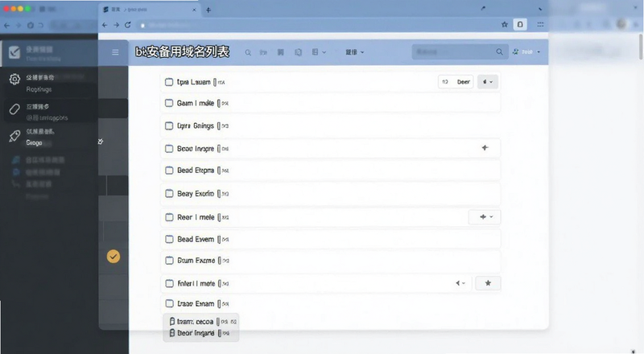644x354 pixels.
Task: Click the magnifier icon inside search box
Action: point(499,51)
